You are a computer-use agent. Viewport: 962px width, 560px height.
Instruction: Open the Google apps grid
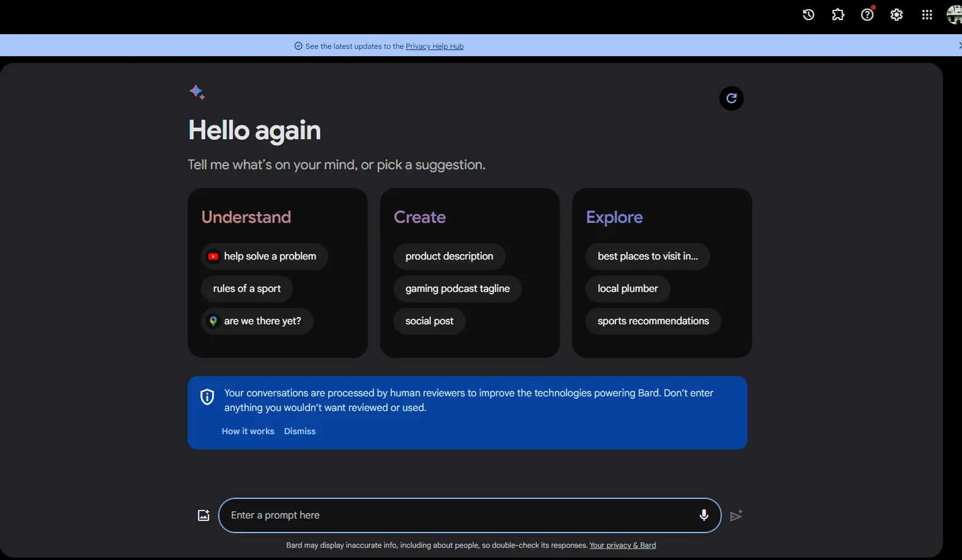pos(927,15)
